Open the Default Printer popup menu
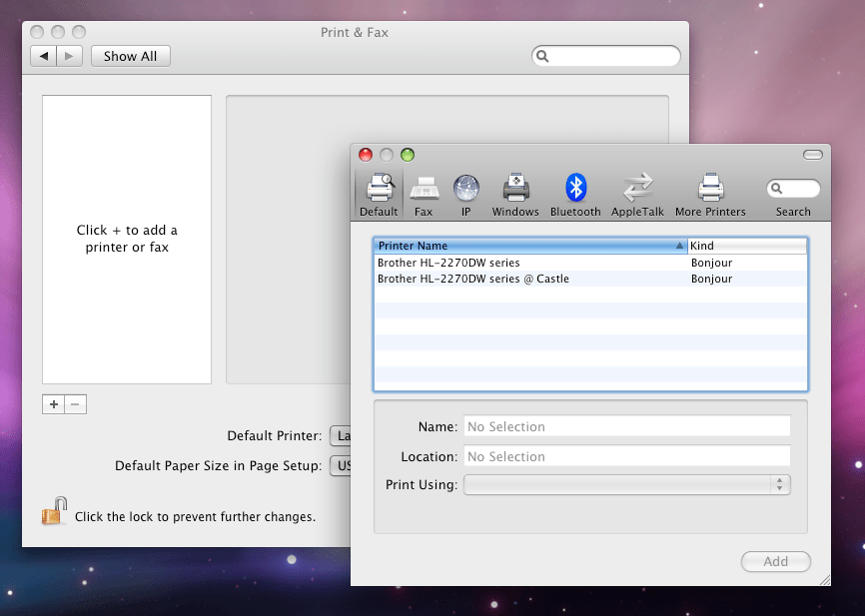 pyautogui.click(x=340, y=435)
